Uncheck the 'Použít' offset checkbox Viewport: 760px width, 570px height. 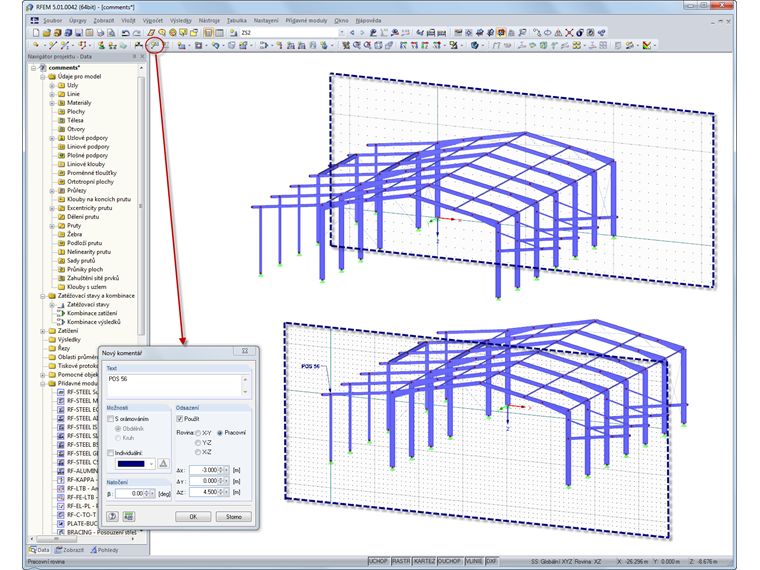pyautogui.click(x=180, y=418)
